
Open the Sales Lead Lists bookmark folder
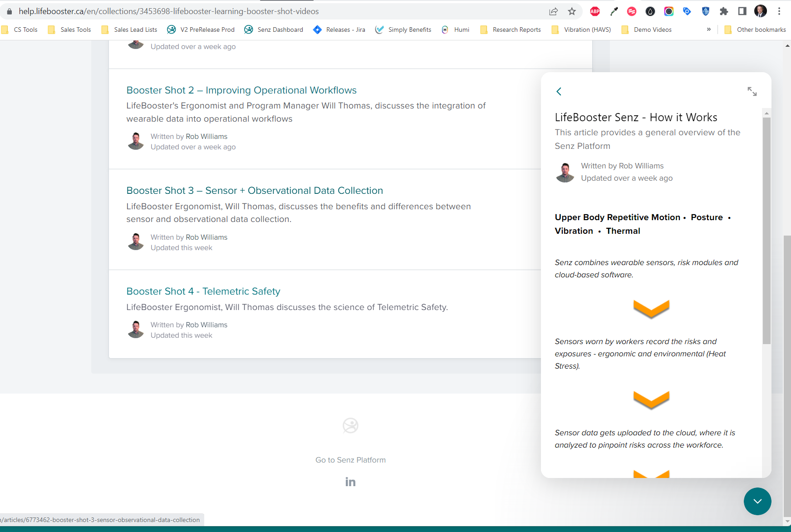coord(129,30)
